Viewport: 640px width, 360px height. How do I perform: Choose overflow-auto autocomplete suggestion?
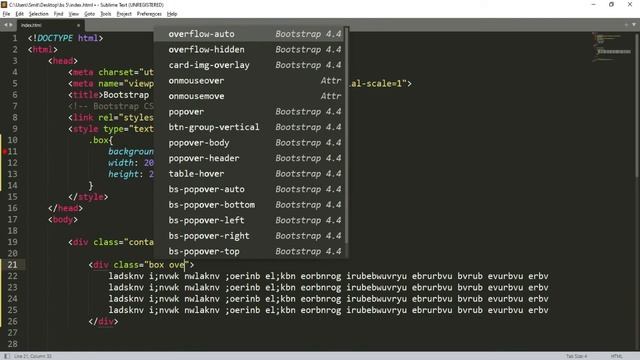249,34
